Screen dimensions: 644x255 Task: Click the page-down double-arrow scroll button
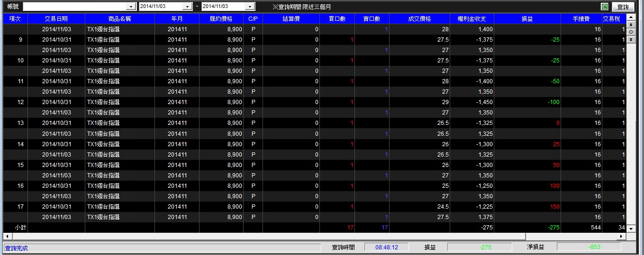631,39
